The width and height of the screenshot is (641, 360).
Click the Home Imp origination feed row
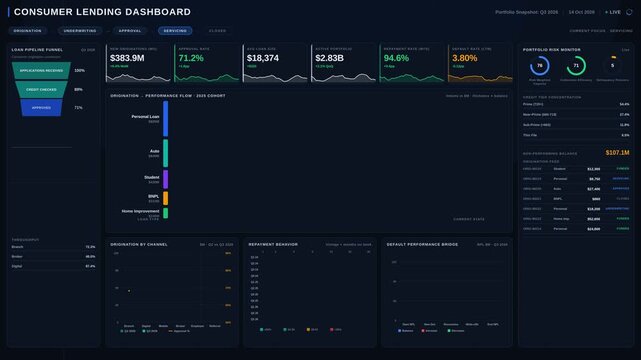coord(576,219)
